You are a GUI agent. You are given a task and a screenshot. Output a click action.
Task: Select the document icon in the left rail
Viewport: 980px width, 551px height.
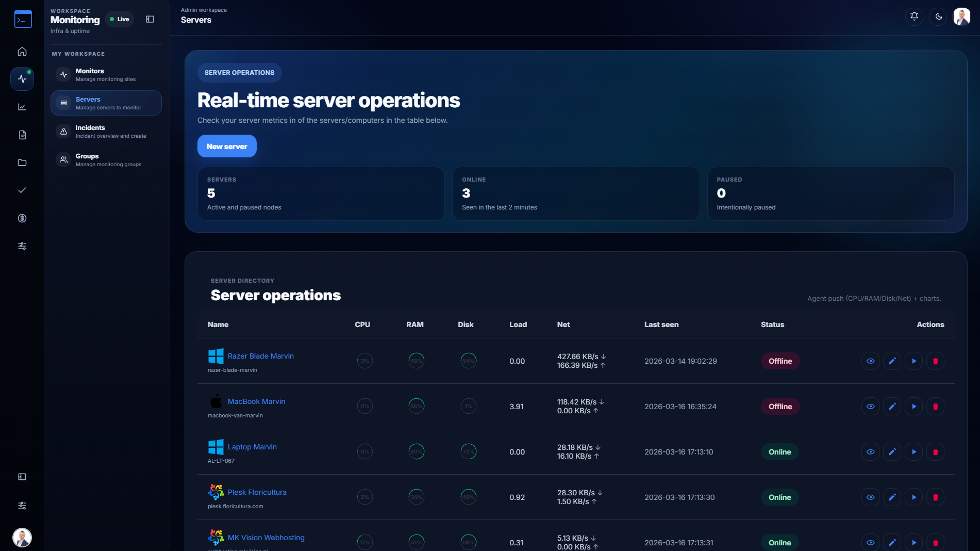(22, 135)
